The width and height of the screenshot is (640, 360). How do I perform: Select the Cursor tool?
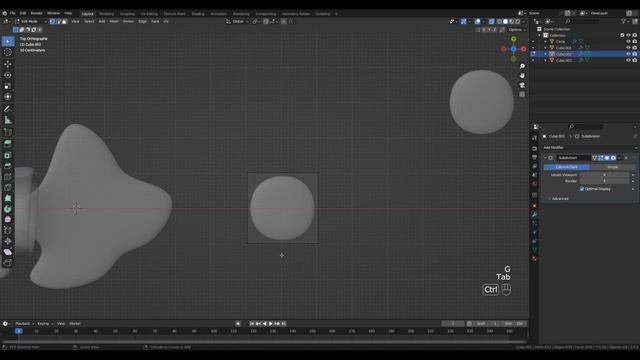pyautogui.click(x=8, y=52)
